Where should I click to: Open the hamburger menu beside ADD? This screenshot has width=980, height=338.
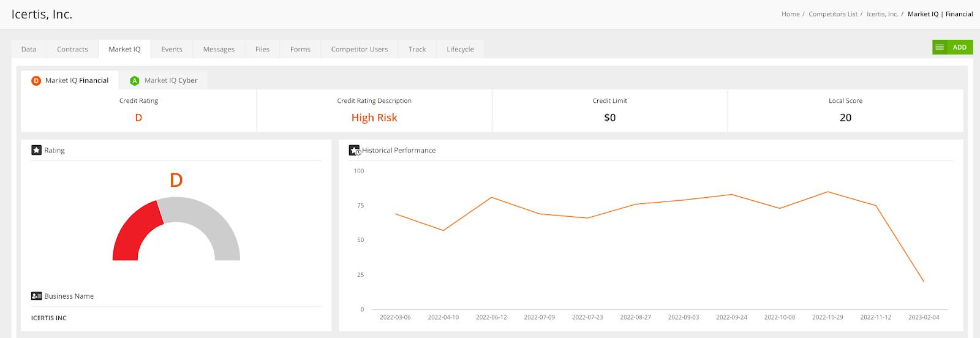pos(940,47)
